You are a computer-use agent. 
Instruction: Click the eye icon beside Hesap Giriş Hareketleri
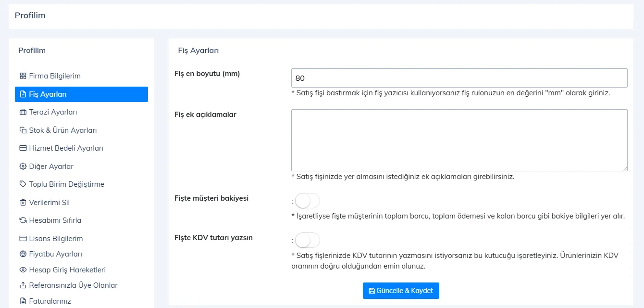[x=23, y=270]
